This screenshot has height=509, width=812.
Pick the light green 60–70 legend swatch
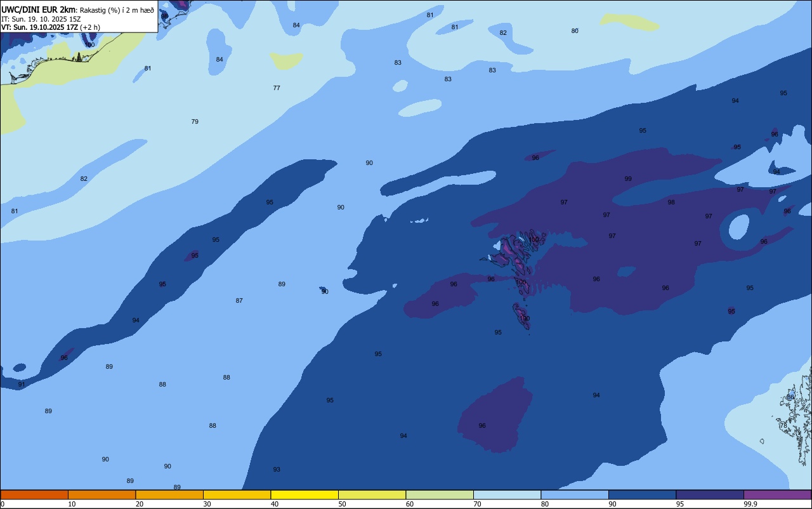440,494
